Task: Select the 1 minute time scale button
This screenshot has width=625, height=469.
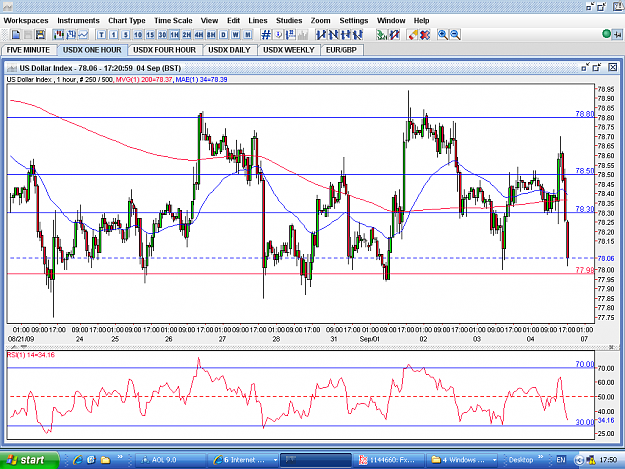Action: tap(114, 35)
